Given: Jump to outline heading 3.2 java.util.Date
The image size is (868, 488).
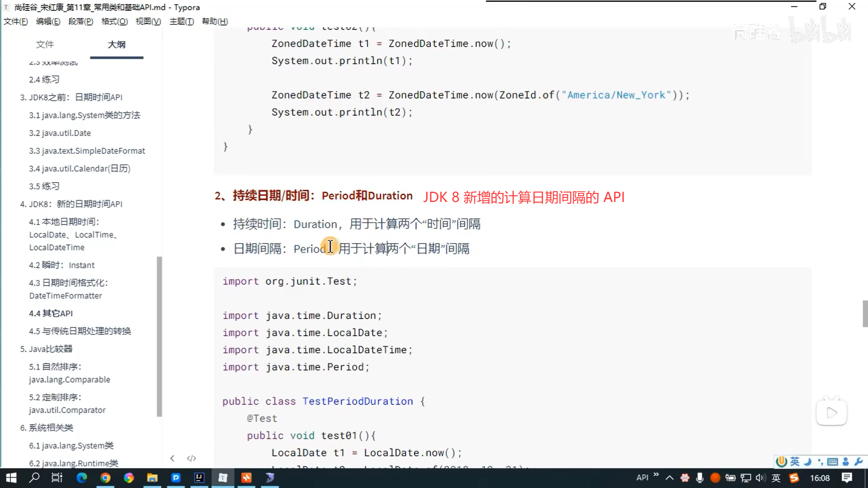Looking at the screenshot, I should 60,133.
